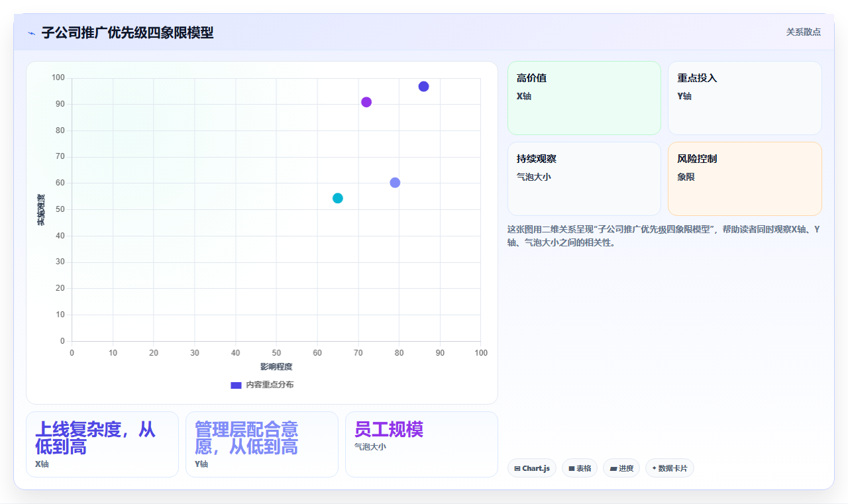Click the 气泡大小 label under 持续观察
This screenshot has height=504, width=848.
534,177
